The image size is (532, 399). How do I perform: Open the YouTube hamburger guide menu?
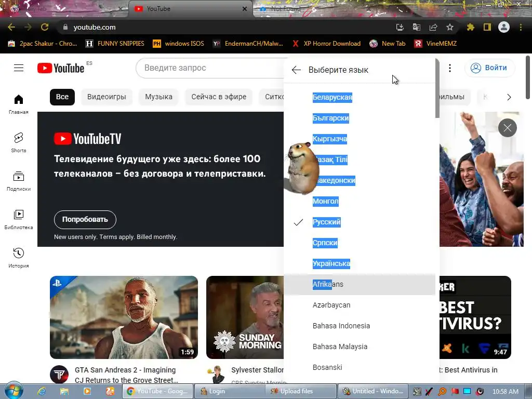19,68
